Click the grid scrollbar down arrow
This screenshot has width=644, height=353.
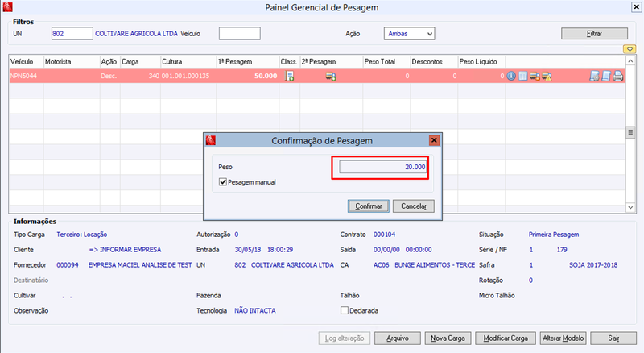[630, 208]
